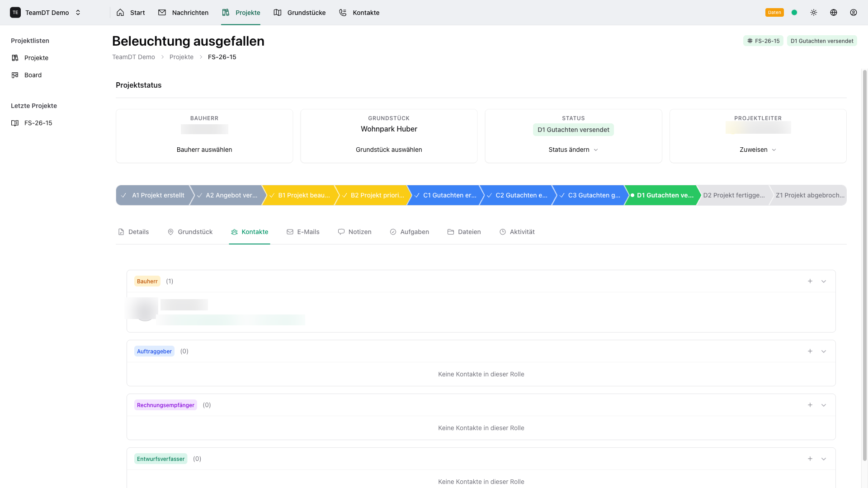This screenshot has height=488, width=868.
Task: Open the user account icon
Action: pyautogui.click(x=854, y=12)
